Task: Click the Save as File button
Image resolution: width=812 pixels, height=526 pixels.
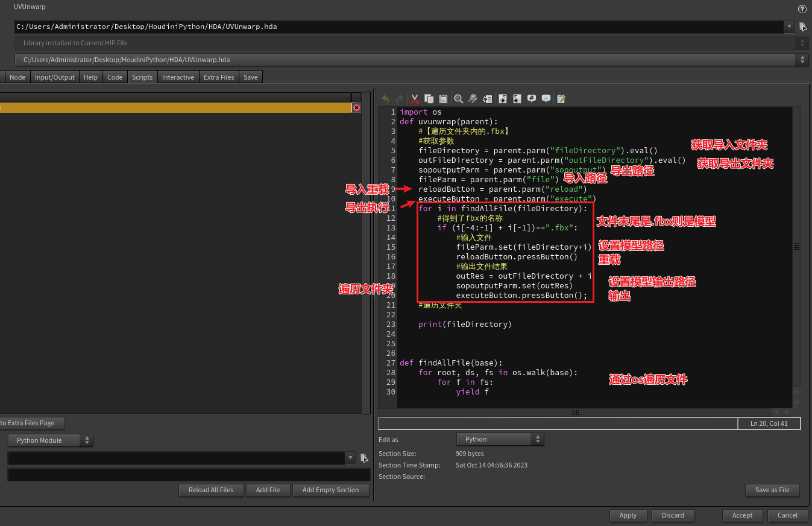Action: pyautogui.click(x=772, y=490)
